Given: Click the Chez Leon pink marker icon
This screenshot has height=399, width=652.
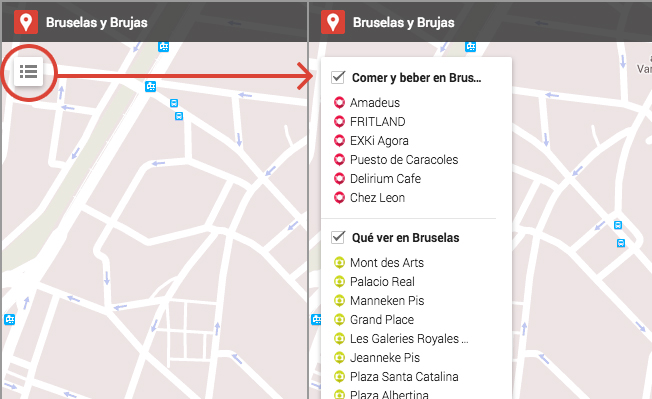Looking at the screenshot, I should click(x=339, y=198).
